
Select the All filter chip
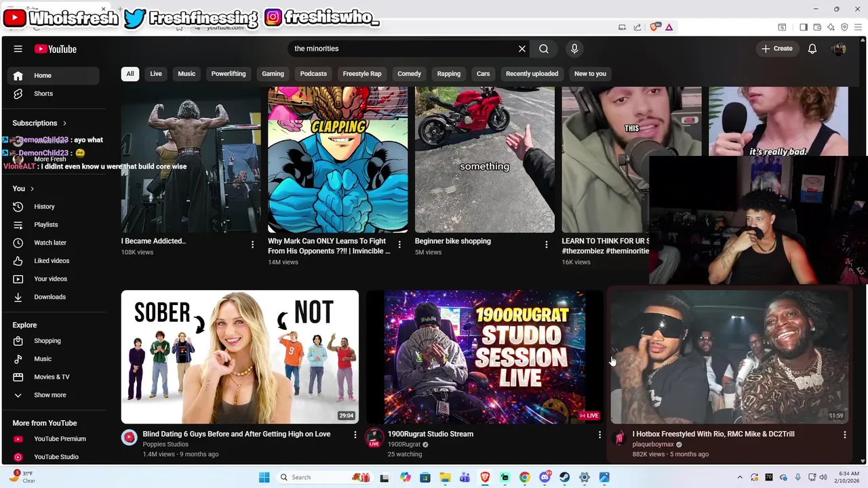130,74
